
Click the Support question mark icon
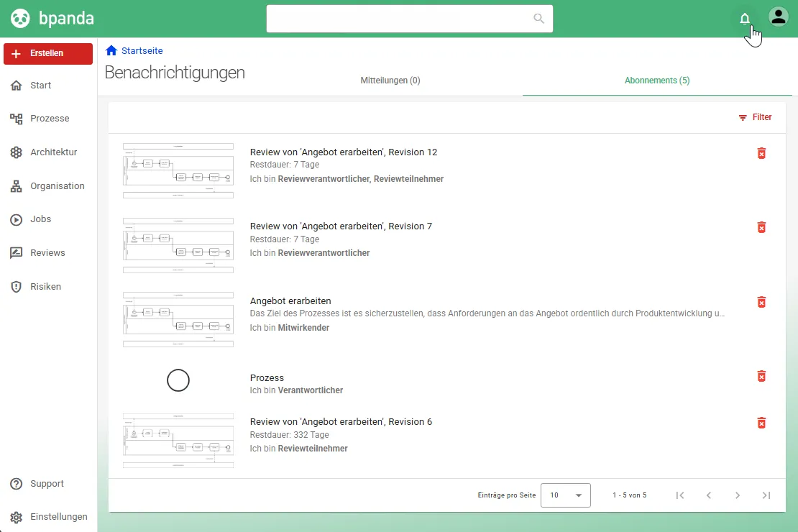coord(17,484)
